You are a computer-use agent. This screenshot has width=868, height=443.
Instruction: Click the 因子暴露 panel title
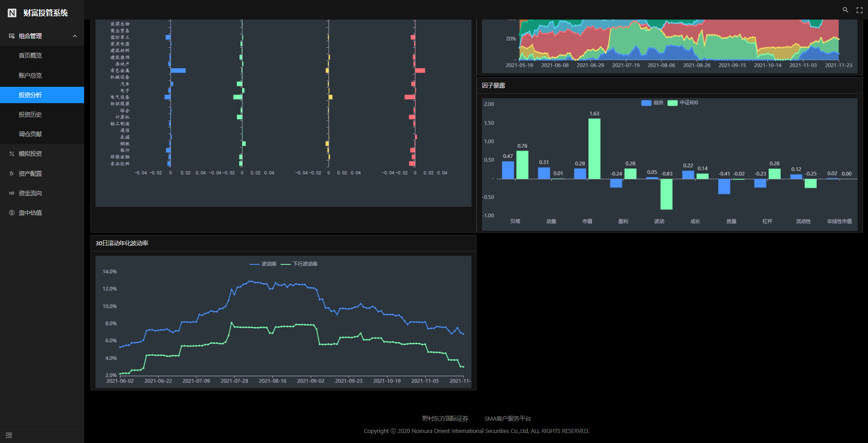(493, 85)
